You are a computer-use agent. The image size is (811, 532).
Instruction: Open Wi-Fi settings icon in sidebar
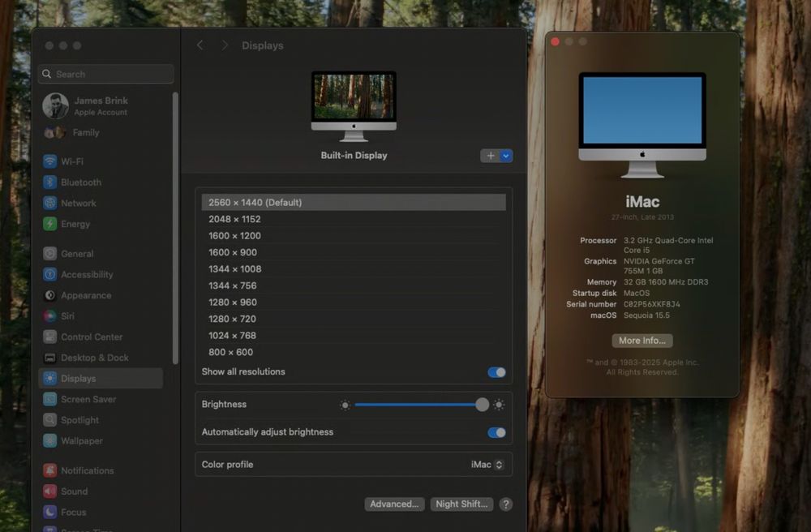[x=49, y=161]
